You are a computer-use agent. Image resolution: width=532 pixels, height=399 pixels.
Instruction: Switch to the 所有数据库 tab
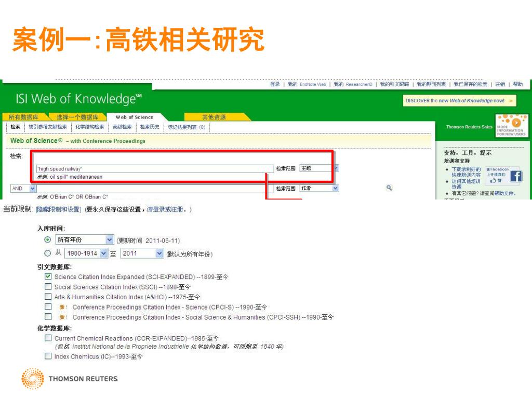pyautogui.click(x=24, y=117)
